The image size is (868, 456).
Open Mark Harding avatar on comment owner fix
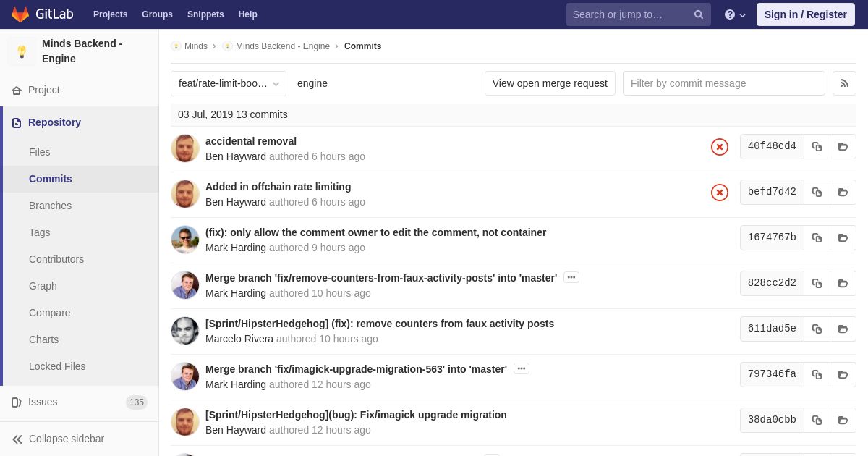pos(185,240)
